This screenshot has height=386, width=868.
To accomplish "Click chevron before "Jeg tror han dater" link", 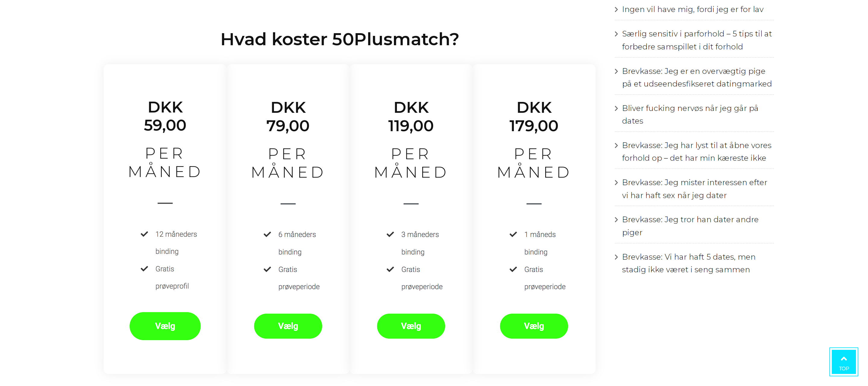I will [x=616, y=220].
